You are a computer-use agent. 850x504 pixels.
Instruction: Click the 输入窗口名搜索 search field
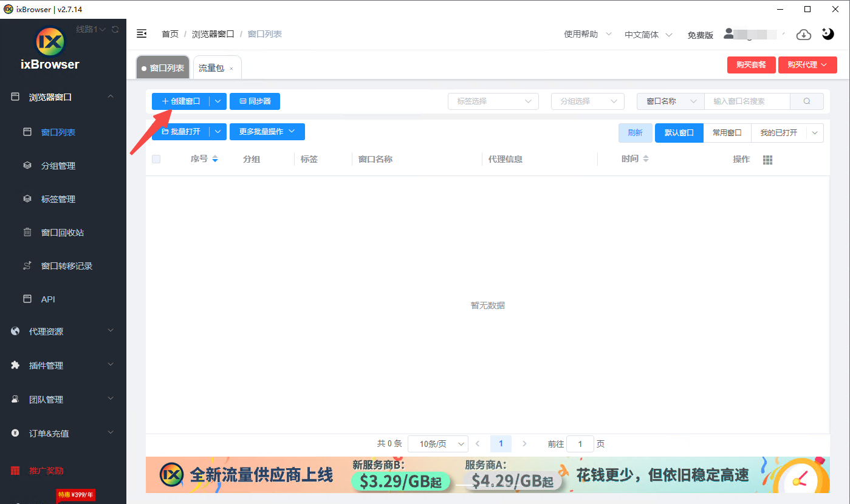[x=747, y=101]
